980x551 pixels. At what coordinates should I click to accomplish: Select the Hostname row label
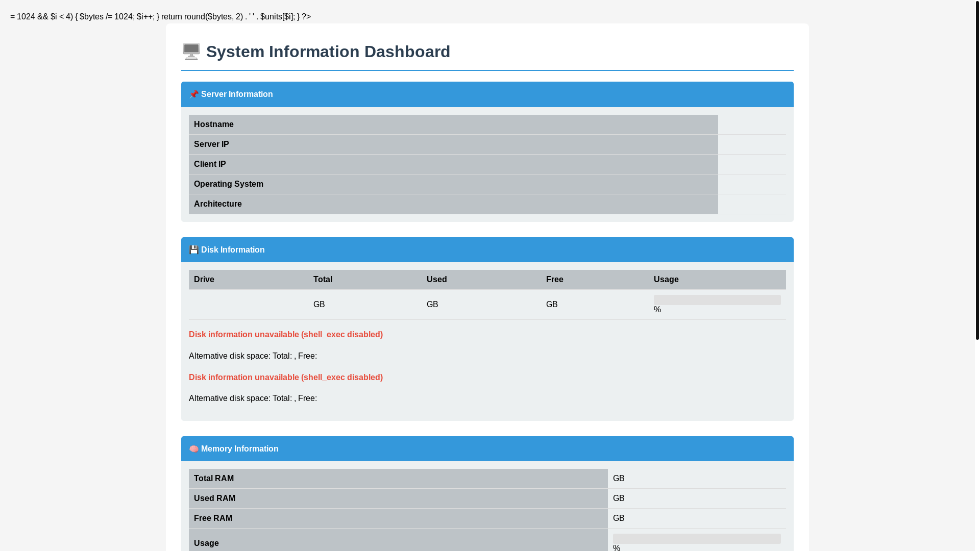(214, 124)
